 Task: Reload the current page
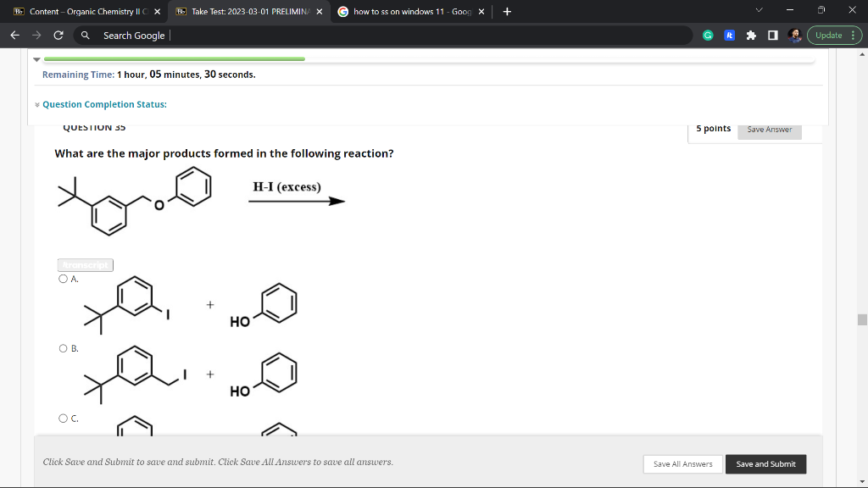click(x=58, y=35)
